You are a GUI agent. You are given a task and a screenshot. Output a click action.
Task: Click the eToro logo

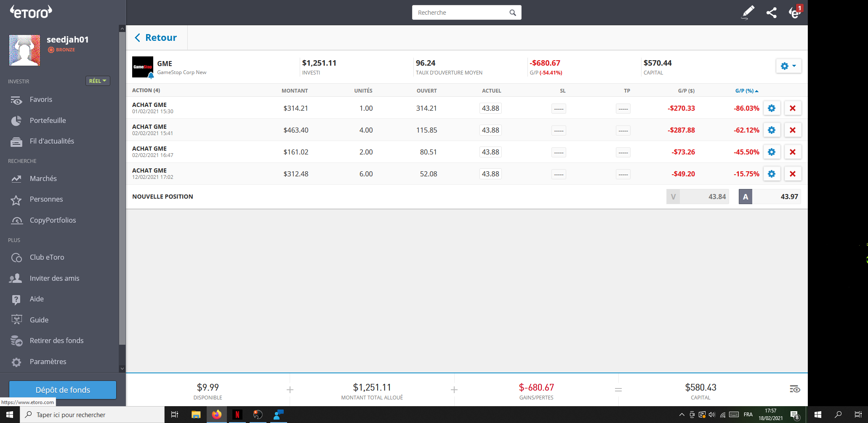click(x=31, y=12)
